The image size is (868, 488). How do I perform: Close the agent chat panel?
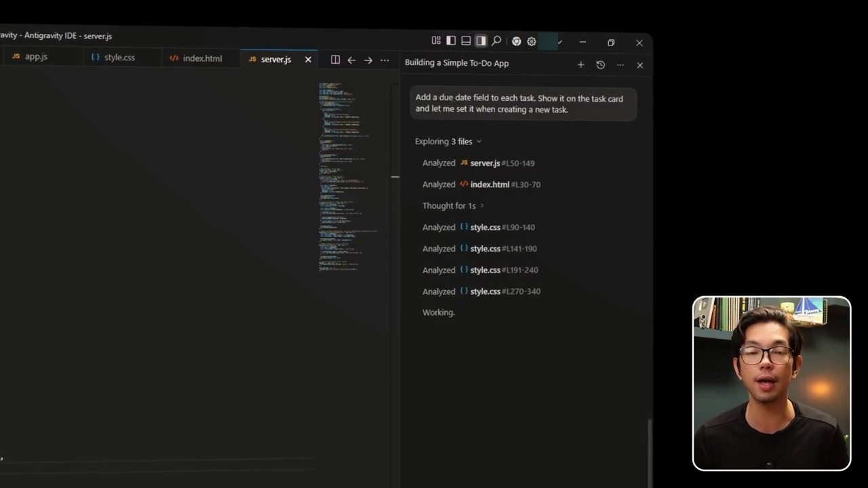[639, 65]
